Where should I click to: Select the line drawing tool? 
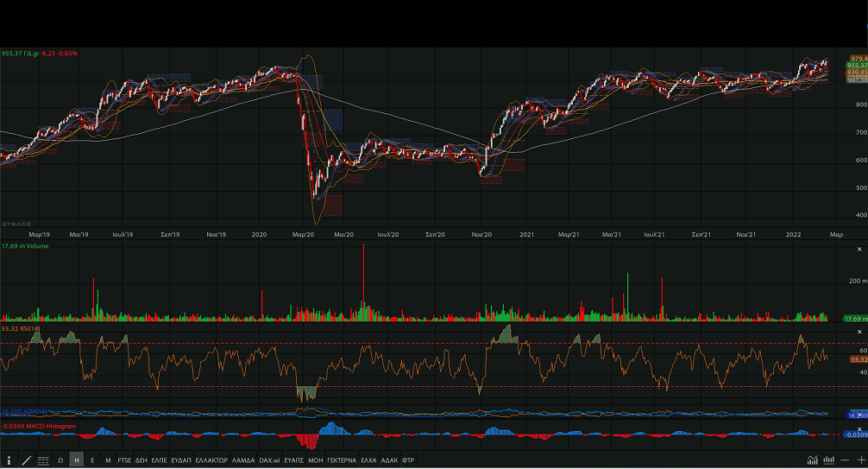pyautogui.click(x=26, y=460)
